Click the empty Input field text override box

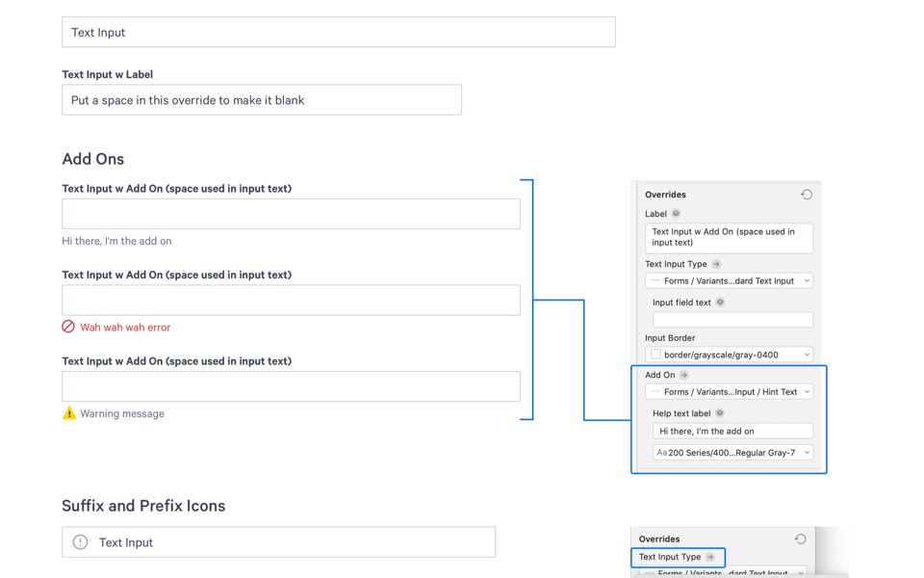tap(732, 320)
